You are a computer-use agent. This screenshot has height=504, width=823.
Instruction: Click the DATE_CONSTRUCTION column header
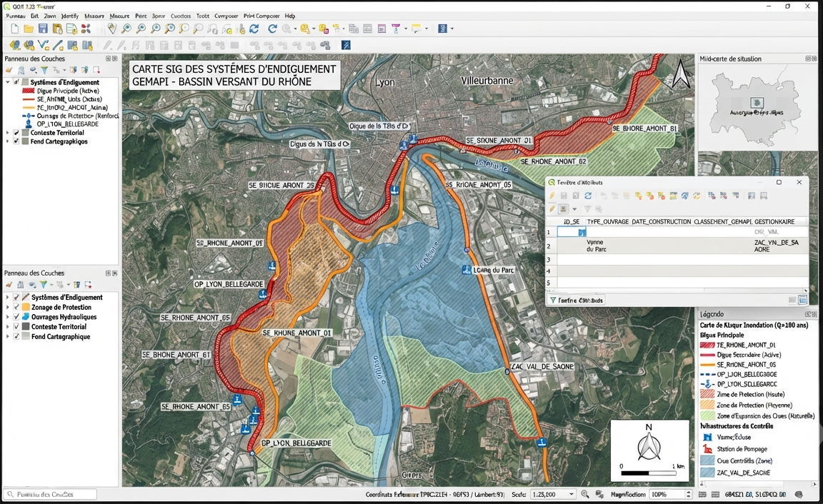click(662, 222)
